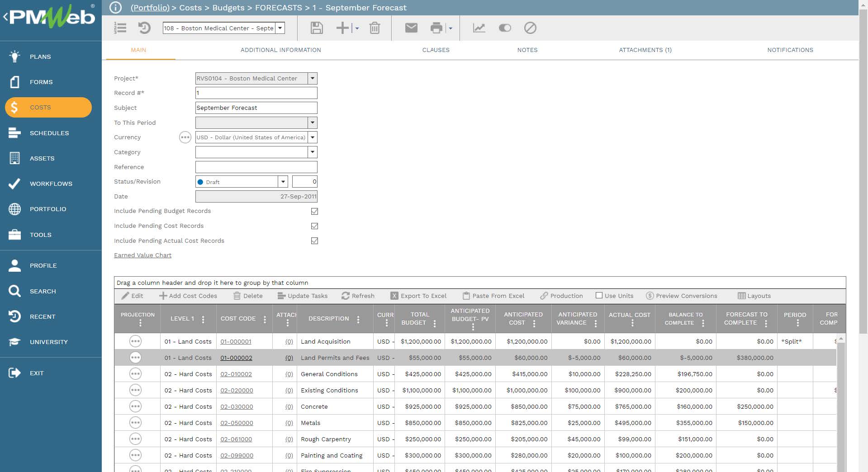Toggle Include Pending Actual Cost Records
Viewport: 868px width, 472px height.
tap(314, 241)
